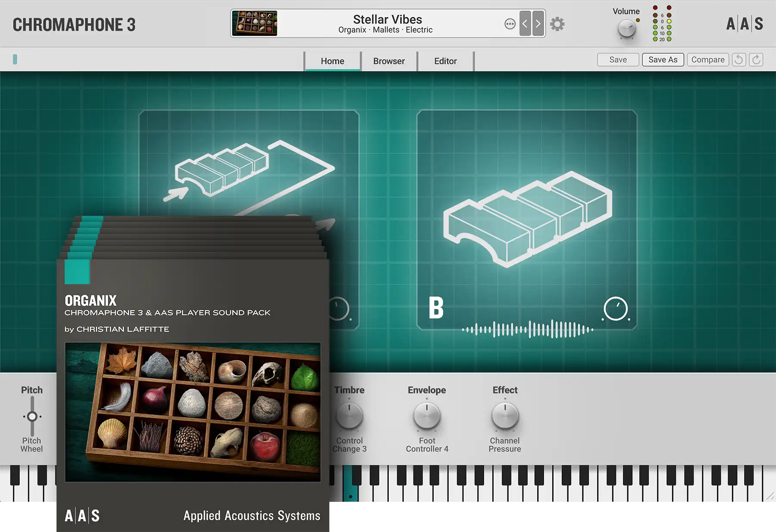Click the window resize grip corner
This screenshot has height=532, width=776.
click(770, 495)
